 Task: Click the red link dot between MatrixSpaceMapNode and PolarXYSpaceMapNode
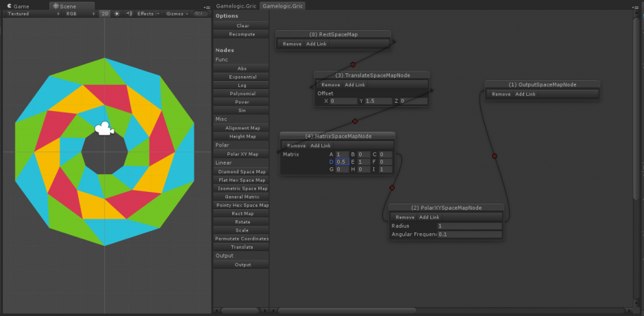[392, 188]
